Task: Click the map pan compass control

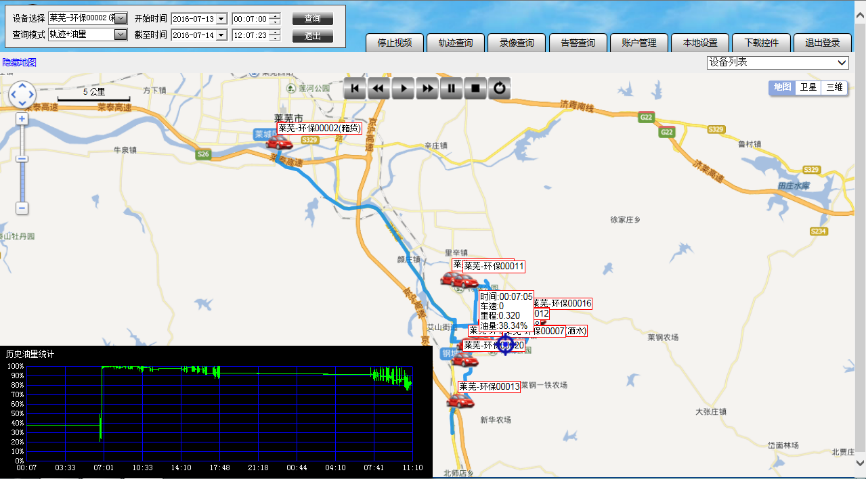Action: (21, 95)
